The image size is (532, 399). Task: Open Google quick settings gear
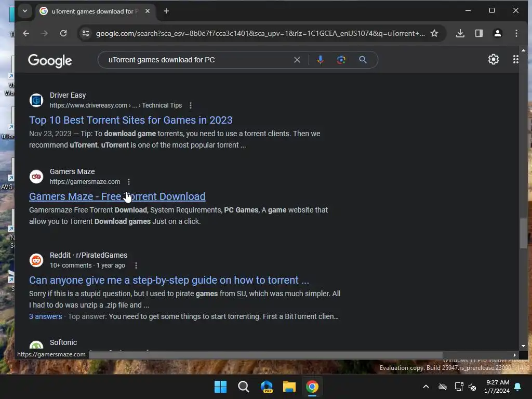pos(494,59)
